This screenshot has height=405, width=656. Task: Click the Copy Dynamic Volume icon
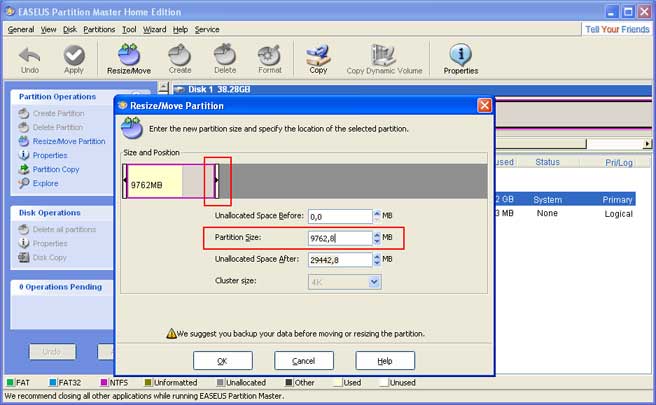(x=384, y=54)
